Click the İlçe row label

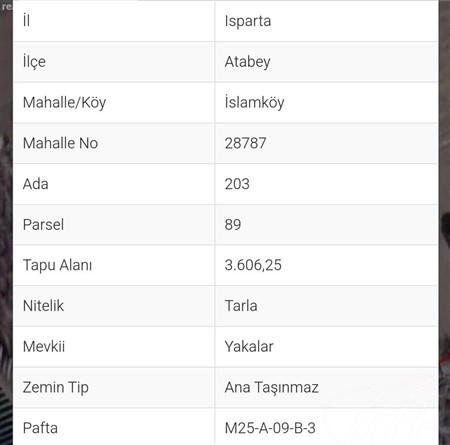click(x=34, y=62)
